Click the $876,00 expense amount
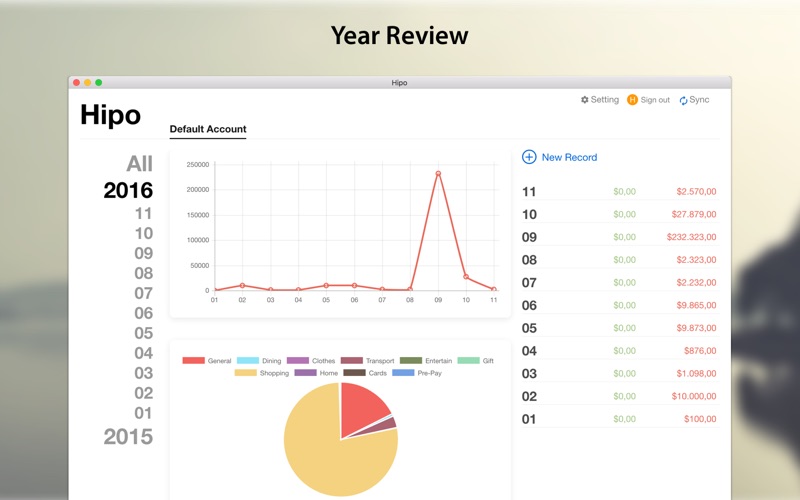 click(700, 351)
